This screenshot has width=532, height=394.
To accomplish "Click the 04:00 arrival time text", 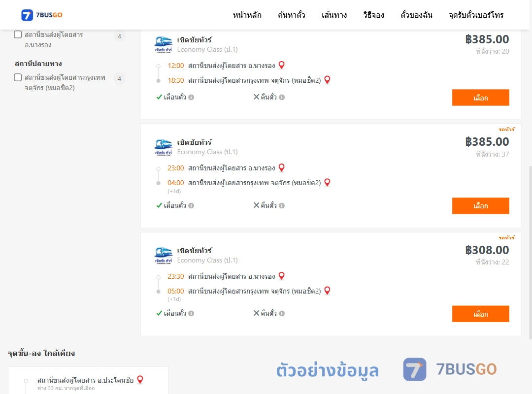I will point(176,183).
